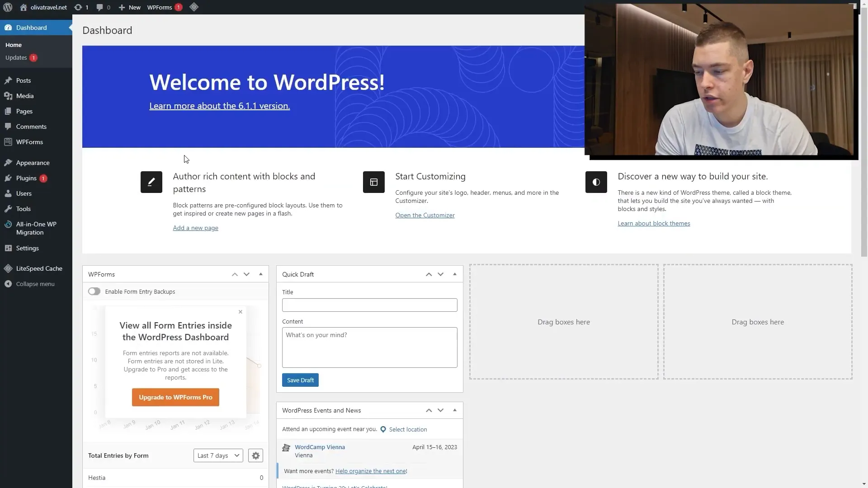
Task: Open WordCamp Vienna event link
Action: 320,447
